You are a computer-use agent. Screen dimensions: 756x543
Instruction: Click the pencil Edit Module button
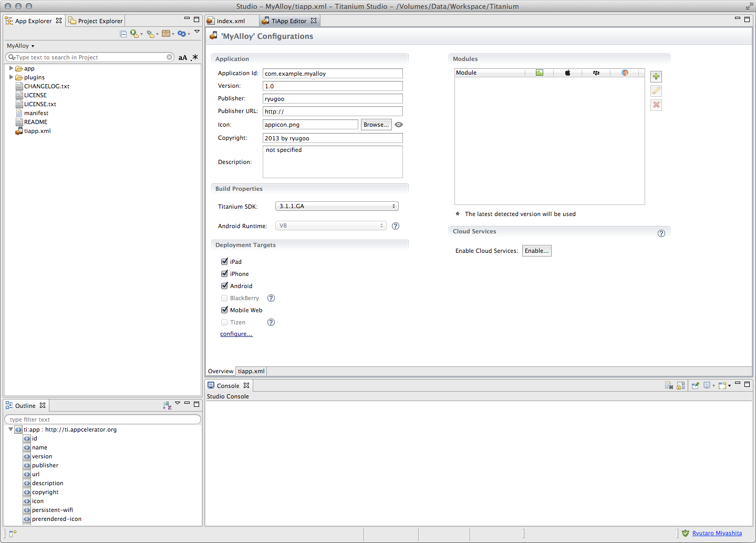pos(656,91)
